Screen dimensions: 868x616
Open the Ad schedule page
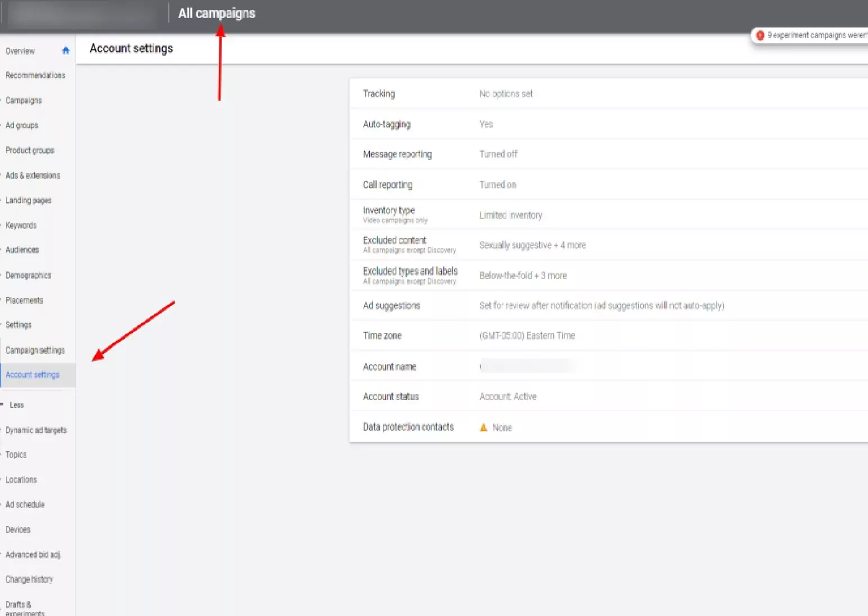[25, 505]
